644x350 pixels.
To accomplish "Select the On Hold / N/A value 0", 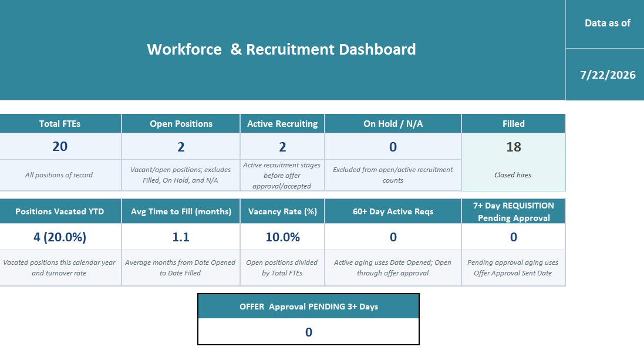I will point(393,147).
